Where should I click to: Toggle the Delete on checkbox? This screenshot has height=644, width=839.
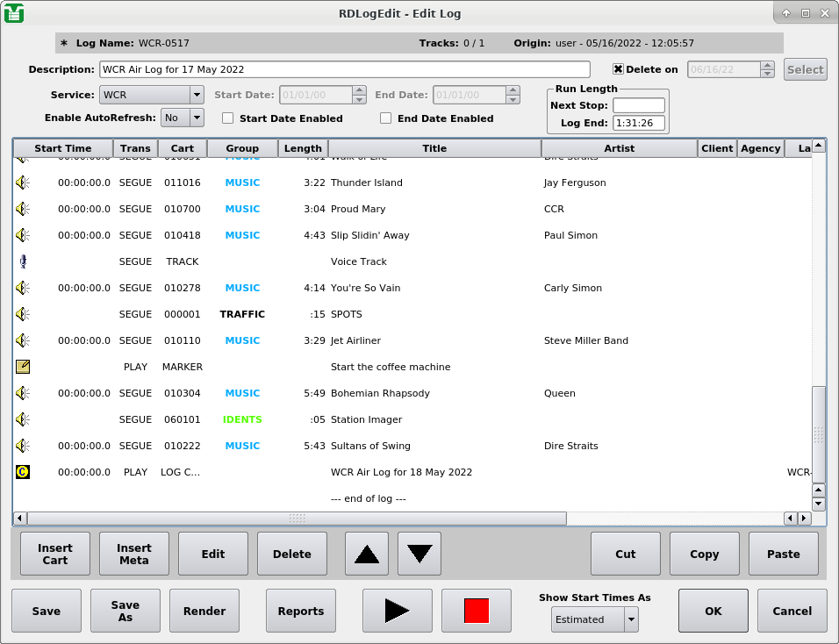click(618, 69)
